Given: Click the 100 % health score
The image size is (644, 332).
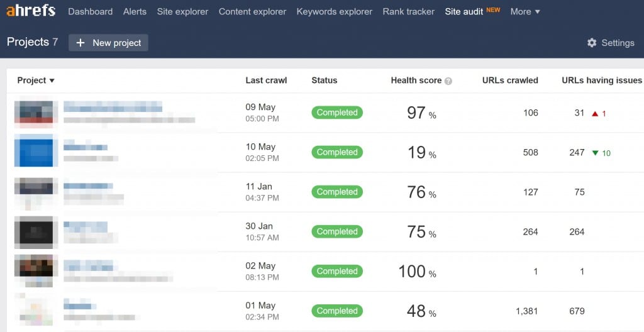Looking at the screenshot, I should pyautogui.click(x=418, y=272).
